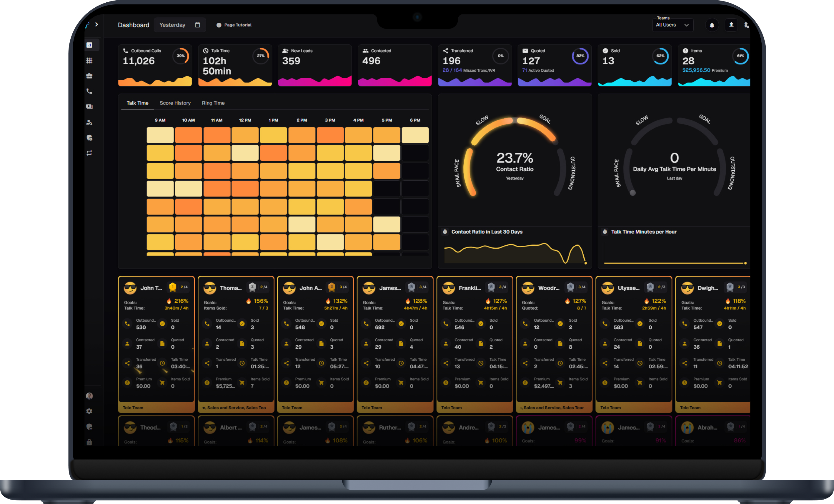Click the phone icon in the sidebar
Viewport: 834px width, 504px height.
click(x=89, y=91)
